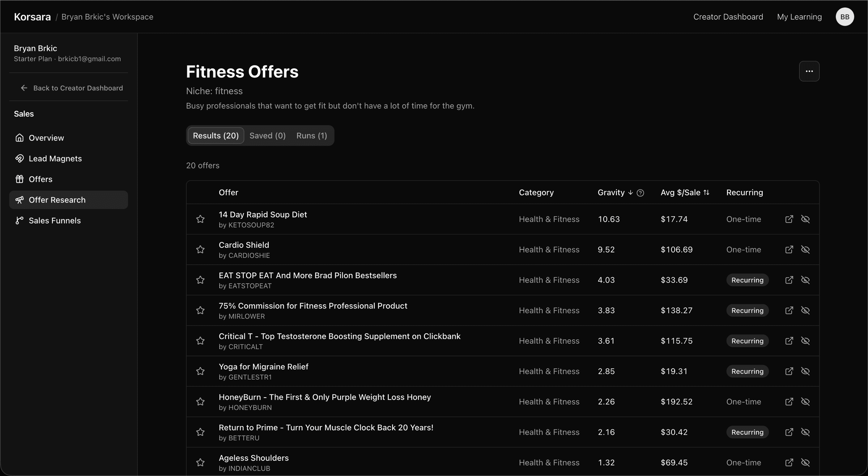This screenshot has height=476, width=868.
Task: Open Bryan Brkic's Workspace breadcrumb
Action: [x=107, y=17]
